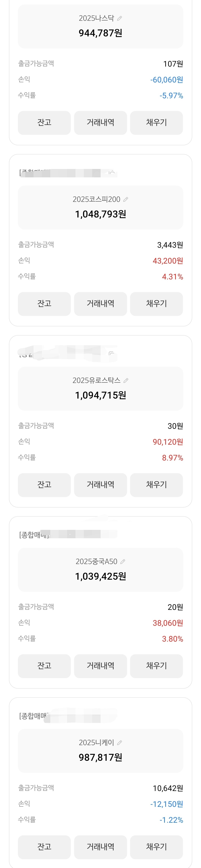Select the 1,094,715원 balance box
The image size is (201, 868).
pos(100,388)
